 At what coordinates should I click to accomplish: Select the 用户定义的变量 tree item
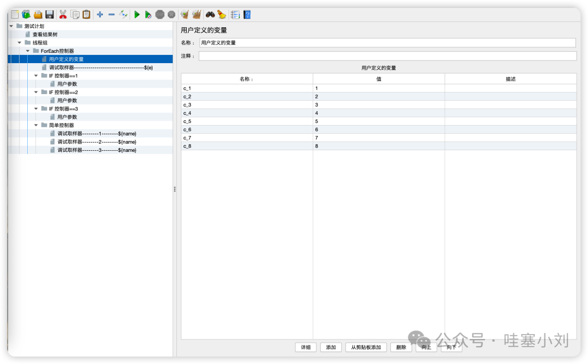point(66,59)
